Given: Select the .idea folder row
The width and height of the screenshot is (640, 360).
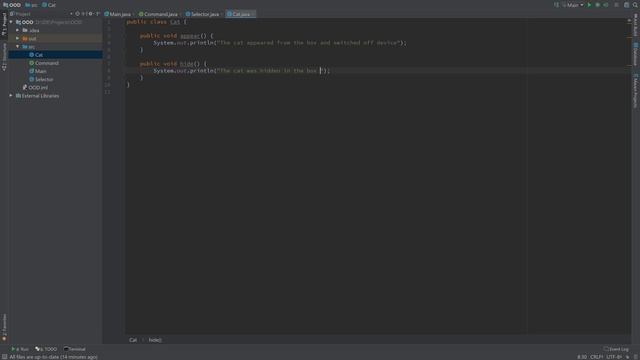Looking at the screenshot, I should click(x=56, y=30).
